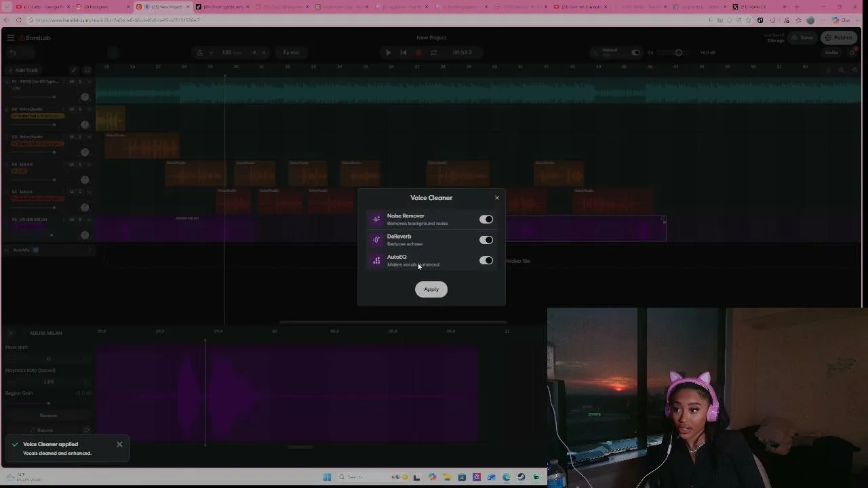Expand track 01 options chevron

coord(89,81)
